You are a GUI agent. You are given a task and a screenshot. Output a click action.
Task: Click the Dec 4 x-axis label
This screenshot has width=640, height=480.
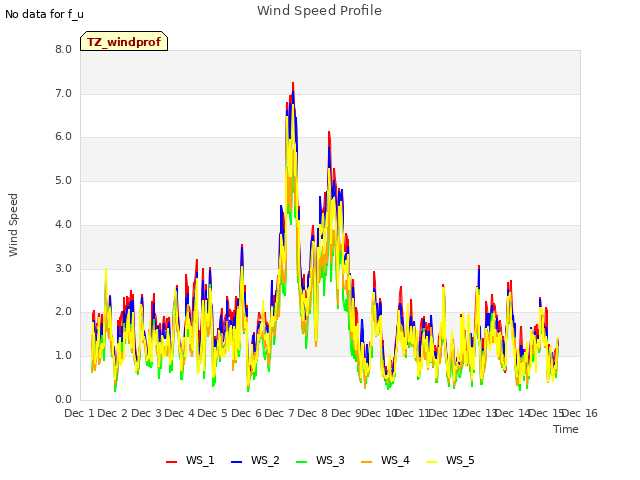click(179, 413)
